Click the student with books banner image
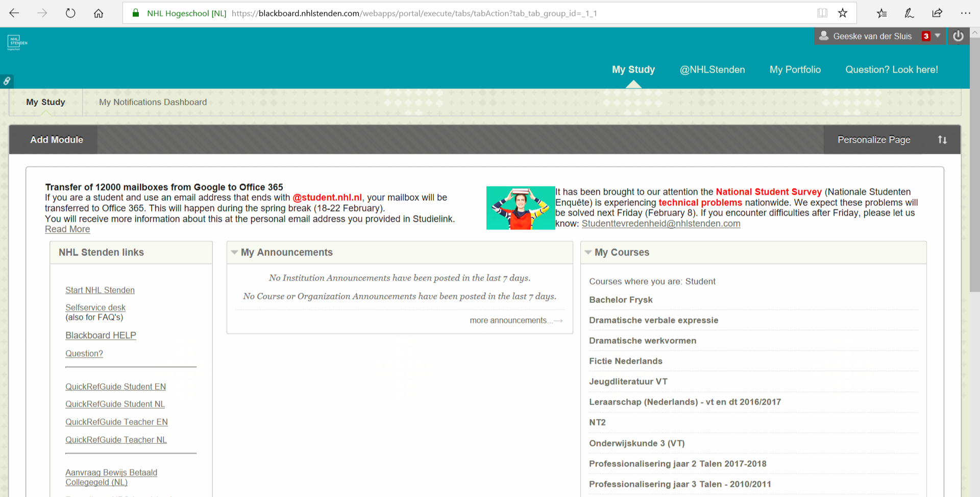 tap(521, 208)
